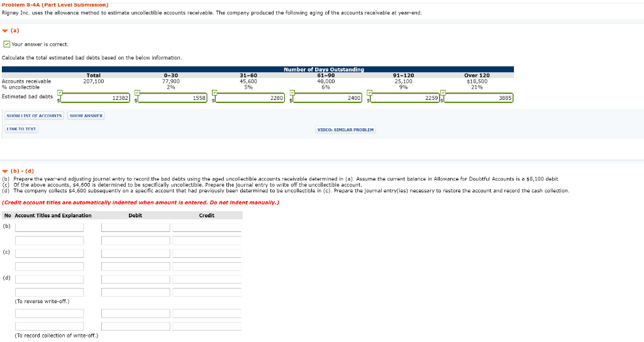Collapse the (a) section triangle

[5, 31]
